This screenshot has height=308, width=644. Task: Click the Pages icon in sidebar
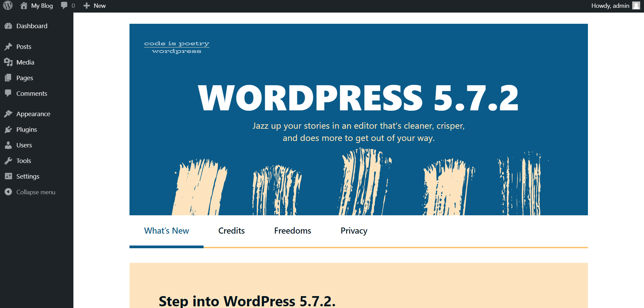[x=8, y=78]
